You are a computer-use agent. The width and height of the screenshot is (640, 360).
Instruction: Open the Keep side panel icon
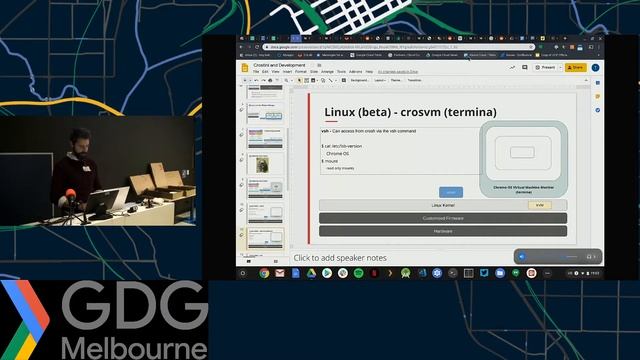[597, 96]
